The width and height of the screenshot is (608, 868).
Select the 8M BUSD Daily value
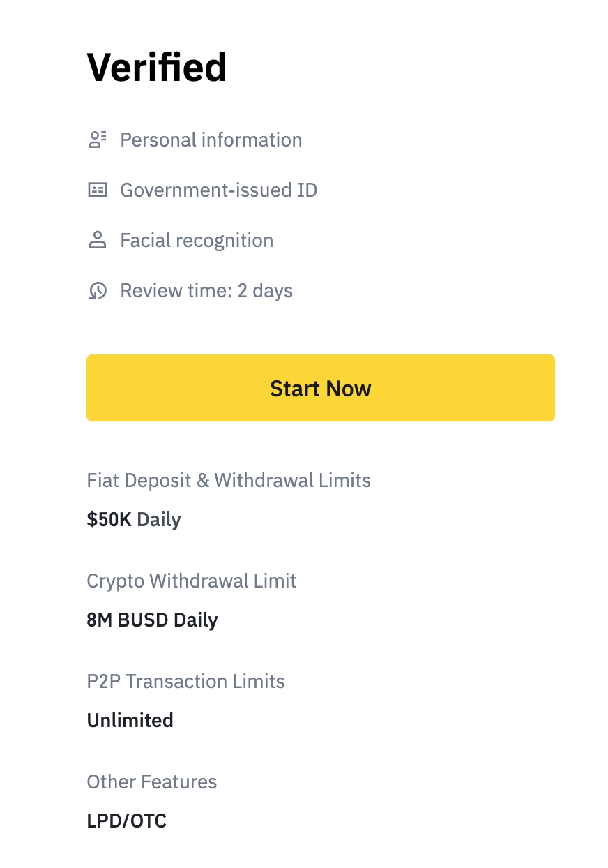pos(152,620)
